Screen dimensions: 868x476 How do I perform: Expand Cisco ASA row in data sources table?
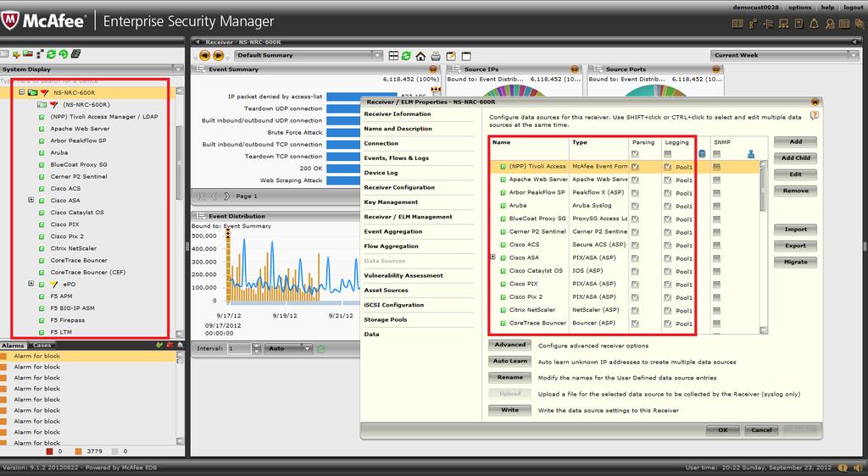tap(492, 257)
